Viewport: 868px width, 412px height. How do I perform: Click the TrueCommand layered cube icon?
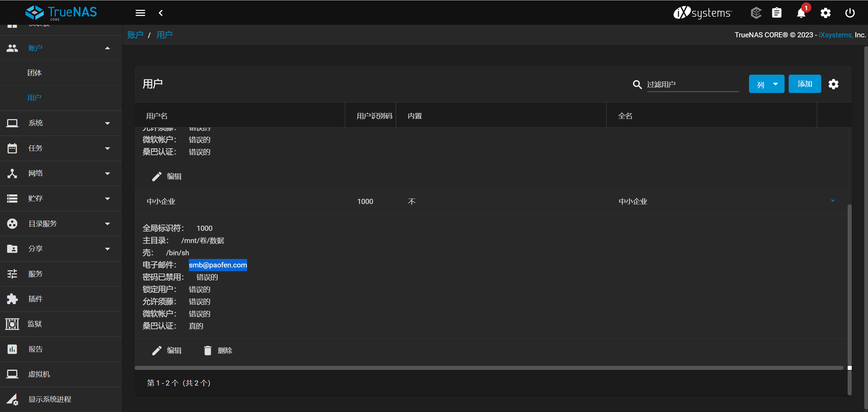[x=756, y=13]
